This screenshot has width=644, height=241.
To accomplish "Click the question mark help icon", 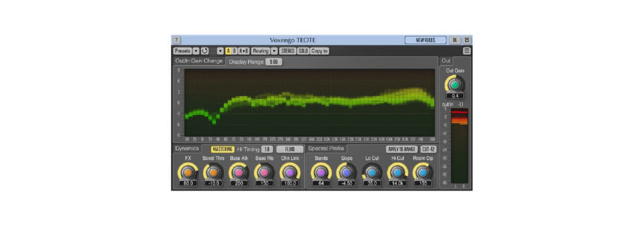I will click(176, 40).
